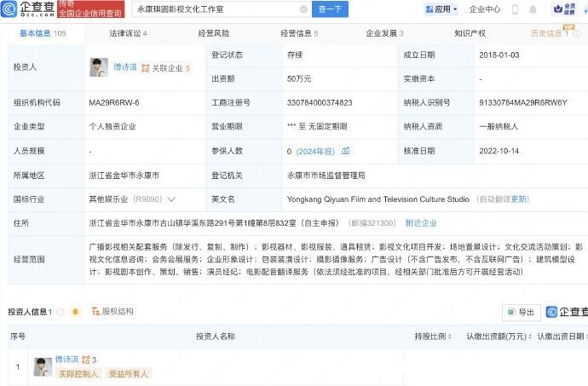The width and height of the screenshot is (588, 386).
Task: Open 傅诗淇 link in the 投资人 row
Action: point(125,67)
